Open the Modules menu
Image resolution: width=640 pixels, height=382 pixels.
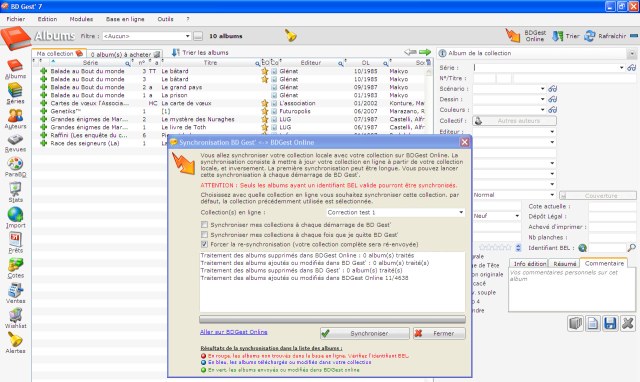(81, 19)
